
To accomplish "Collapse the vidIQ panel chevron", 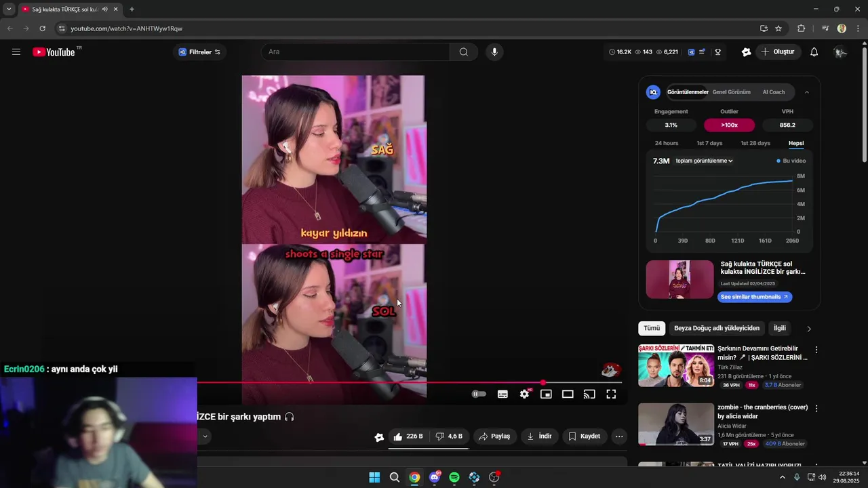I will click(806, 92).
